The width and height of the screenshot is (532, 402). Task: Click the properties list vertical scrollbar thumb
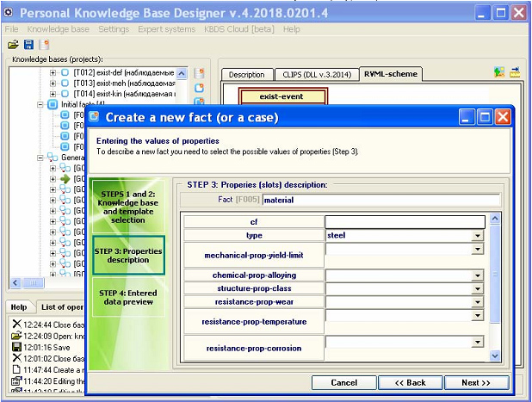[x=495, y=274]
